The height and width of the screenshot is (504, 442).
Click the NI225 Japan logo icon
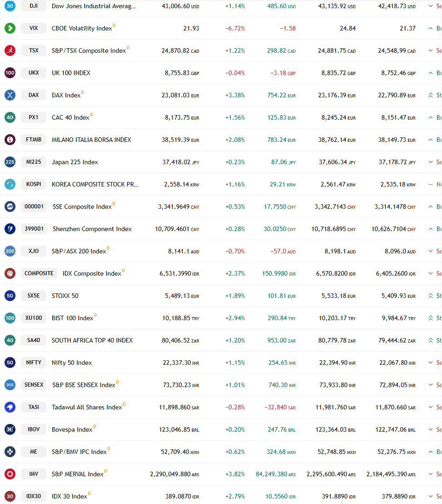point(10,162)
